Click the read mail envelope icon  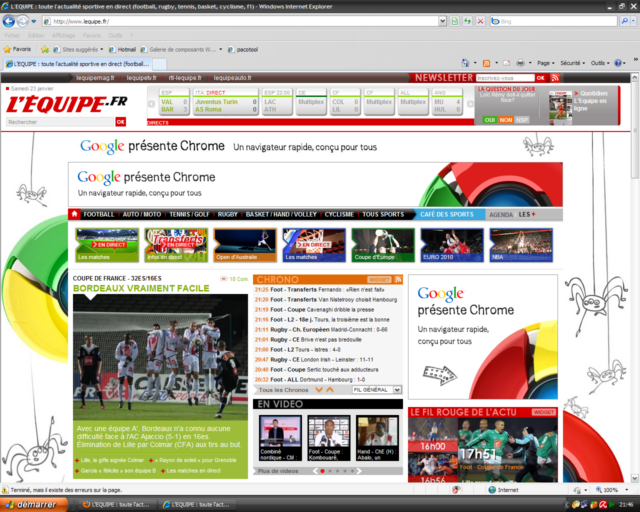point(507,63)
